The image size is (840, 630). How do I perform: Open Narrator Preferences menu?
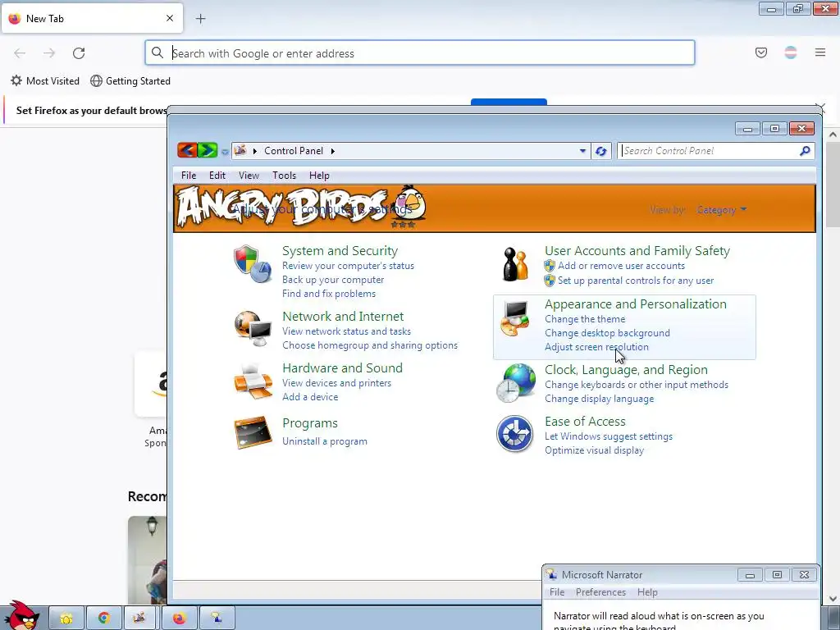coord(600,592)
